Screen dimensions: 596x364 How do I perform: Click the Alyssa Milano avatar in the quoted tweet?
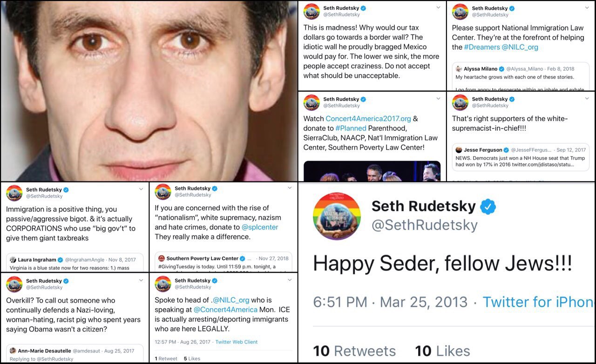[459, 69]
